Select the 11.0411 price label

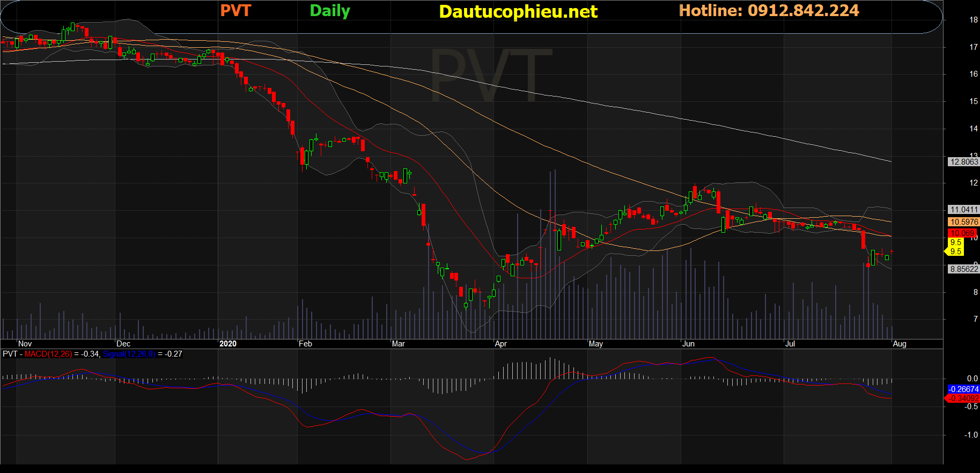[x=963, y=210]
